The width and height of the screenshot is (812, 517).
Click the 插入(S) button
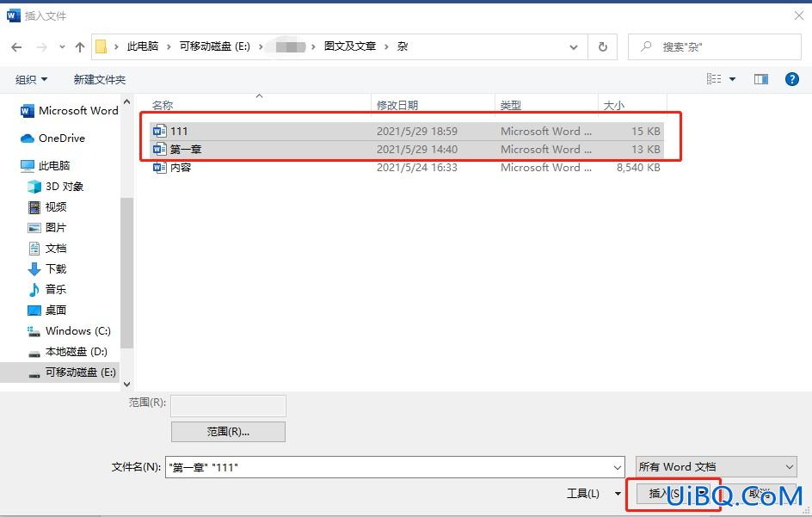click(x=673, y=495)
